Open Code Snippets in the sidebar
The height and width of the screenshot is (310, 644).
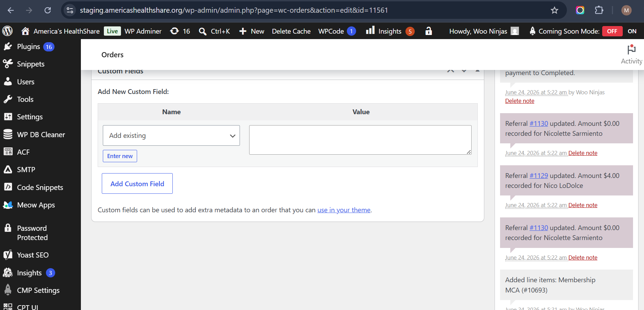click(40, 188)
